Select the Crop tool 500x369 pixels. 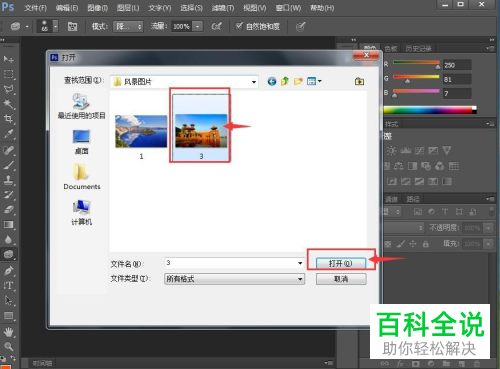pyautogui.click(x=8, y=119)
